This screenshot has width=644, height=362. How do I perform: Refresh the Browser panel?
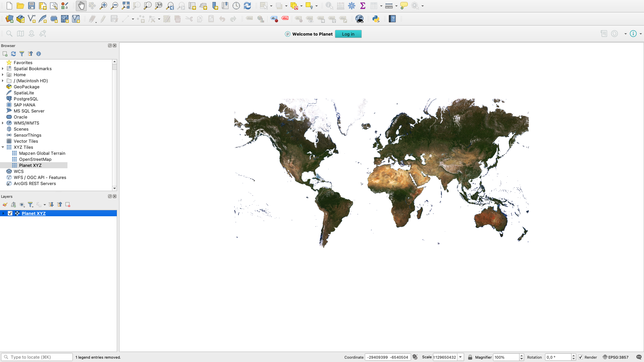pos(13,54)
